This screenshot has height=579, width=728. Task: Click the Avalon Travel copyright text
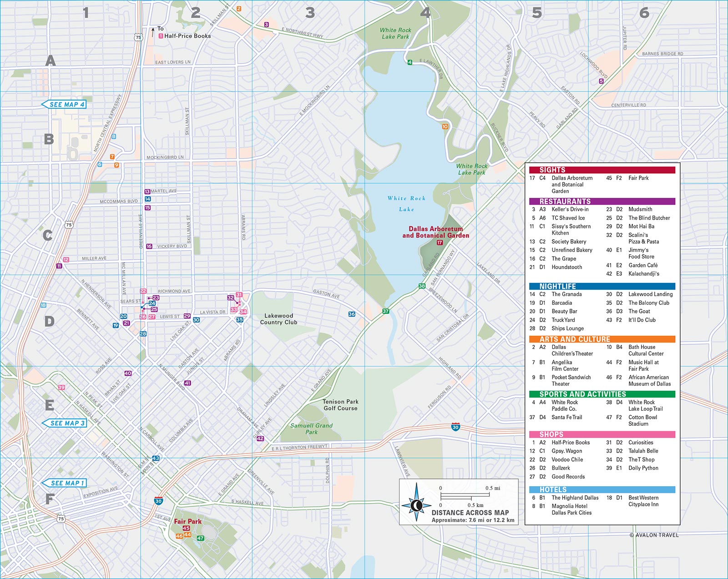[654, 535]
